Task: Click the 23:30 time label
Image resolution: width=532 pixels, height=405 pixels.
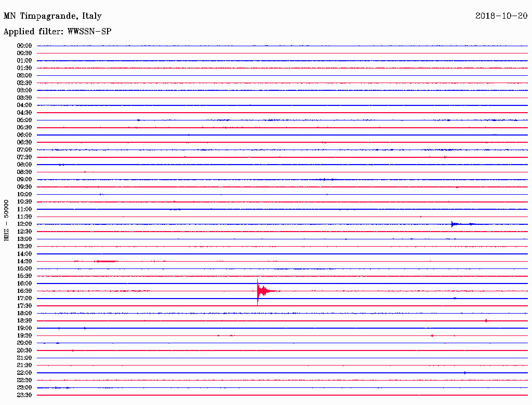Action: [24, 395]
